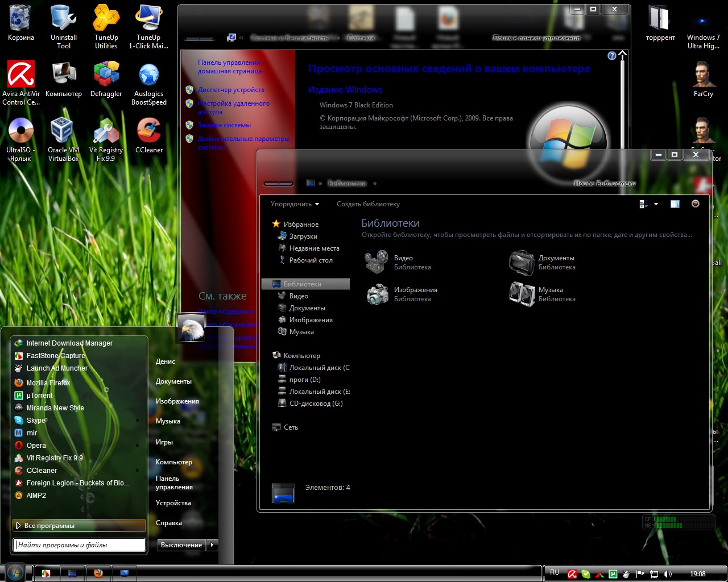The image size is (728, 582).
Task: Click the Firefox icon on the taskbar
Action: [98, 573]
